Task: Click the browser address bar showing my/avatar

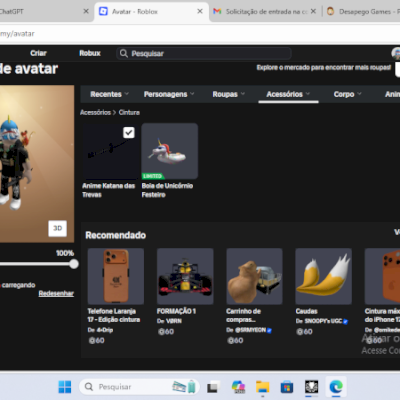Action: pyautogui.click(x=200, y=34)
